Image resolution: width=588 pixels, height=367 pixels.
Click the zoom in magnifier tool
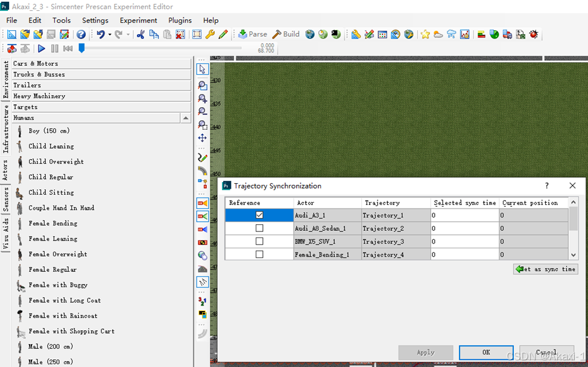(203, 99)
